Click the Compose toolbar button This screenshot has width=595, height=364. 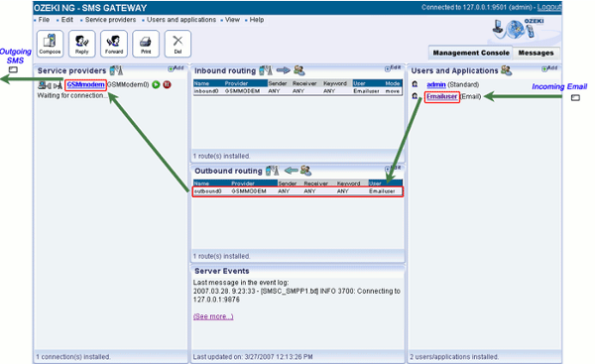click(x=50, y=44)
